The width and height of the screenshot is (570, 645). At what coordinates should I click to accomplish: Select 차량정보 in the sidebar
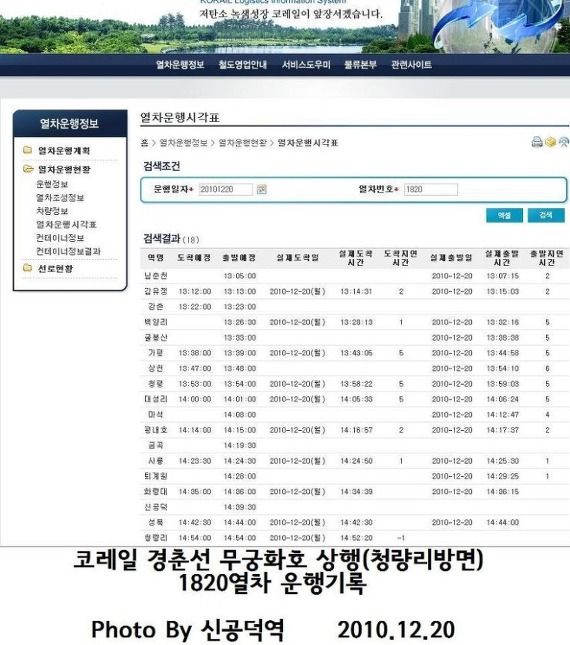pos(52,211)
